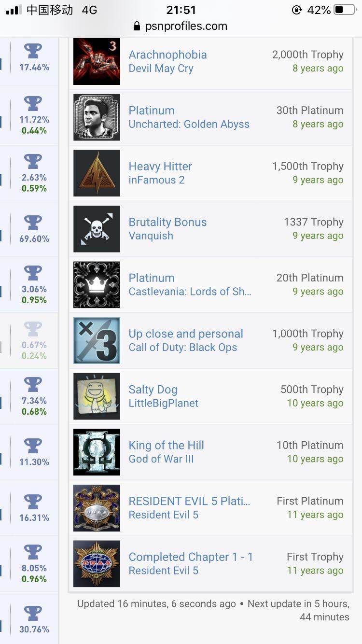Select the God of War III omega icon
Image resolution: width=362 pixels, height=644 pixels.
(97, 452)
